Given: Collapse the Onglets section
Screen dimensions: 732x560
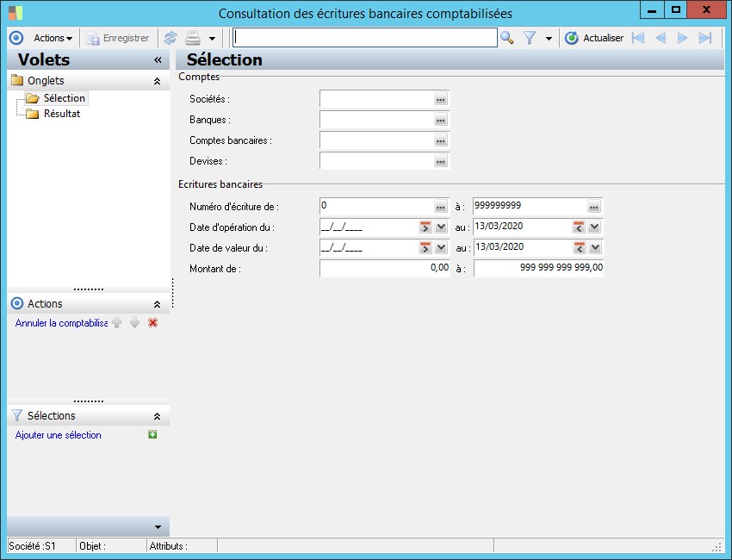Looking at the screenshot, I should pyautogui.click(x=157, y=81).
